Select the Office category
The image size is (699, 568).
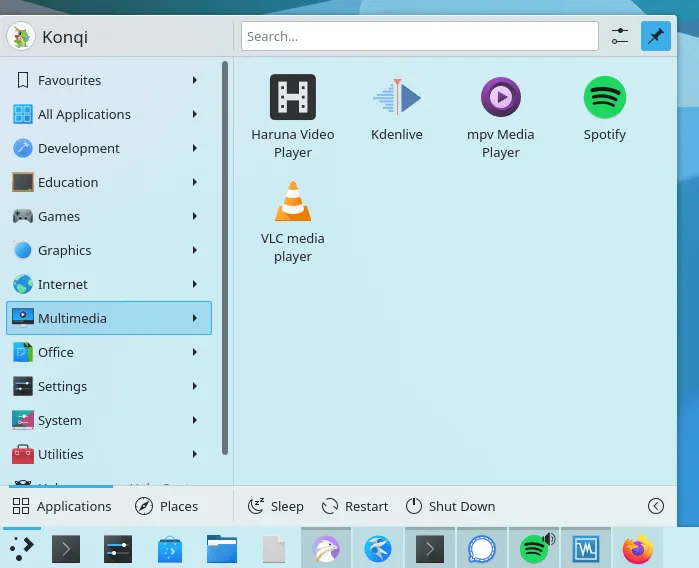coord(108,352)
